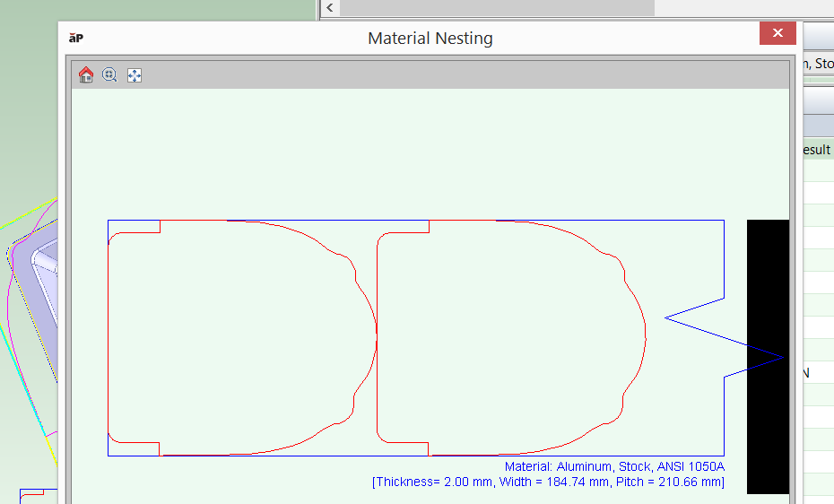Click the horizontal scrollbar thumb
This screenshot has width=834, height=504.
coord(497,8)
